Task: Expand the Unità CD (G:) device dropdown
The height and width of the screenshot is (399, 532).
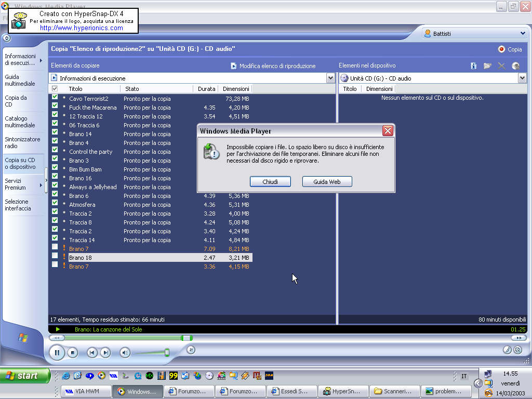Action: [522, 78]
